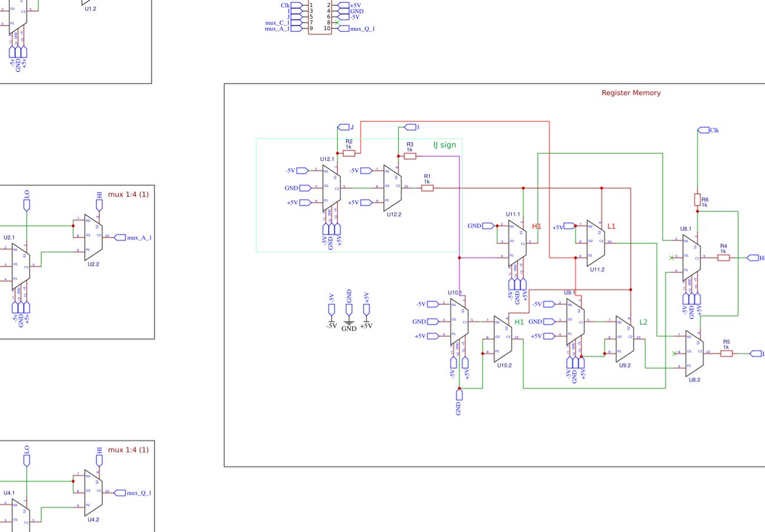This screenshot has height=532, width=765.
Task: Click the H1 net label near U11.1
Action: point(536,226)
